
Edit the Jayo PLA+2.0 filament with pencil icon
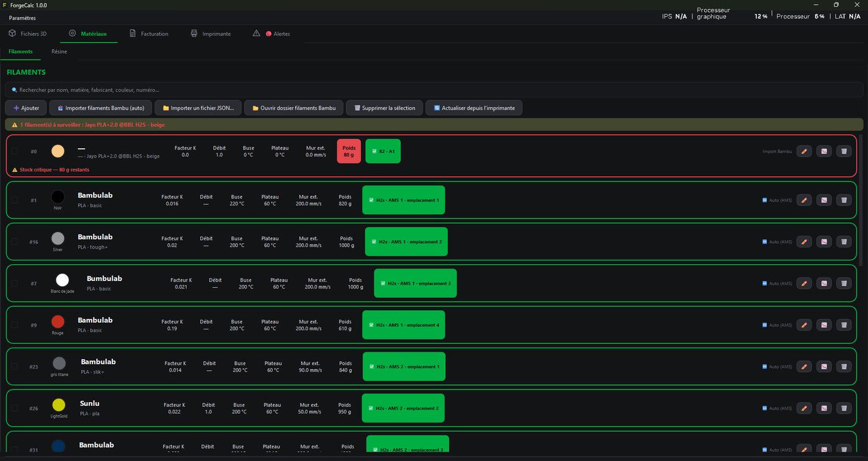[804, 151]
